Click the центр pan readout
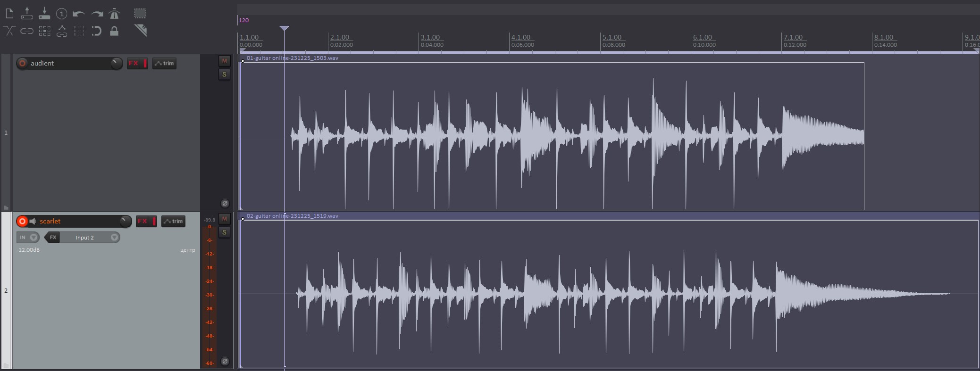This screenshot has width=980, height=371. tap(188, 250)
